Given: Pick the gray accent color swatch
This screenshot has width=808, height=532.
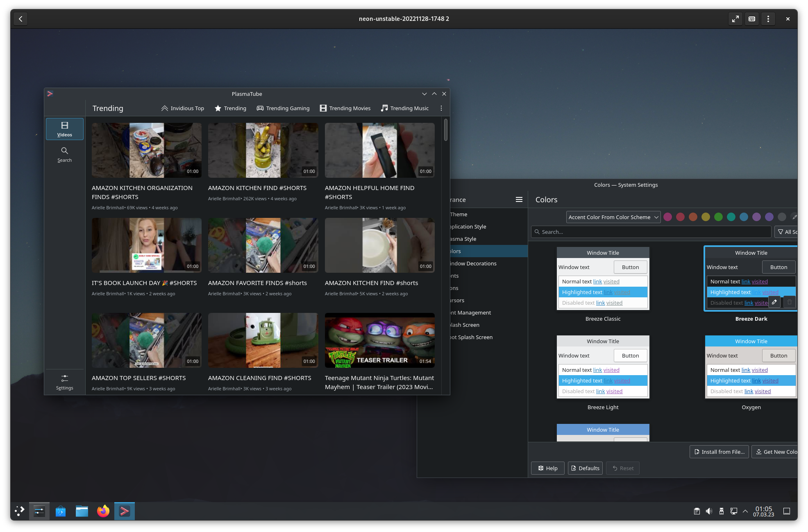Looking at the screenshot, I should click(x=782, y=217).
